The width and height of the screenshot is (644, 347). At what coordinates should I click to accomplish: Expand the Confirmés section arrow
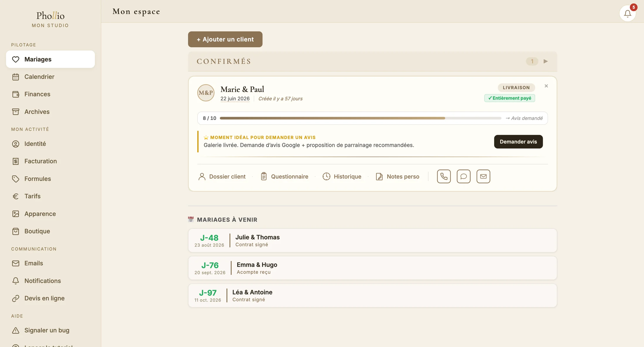(546, 61)
